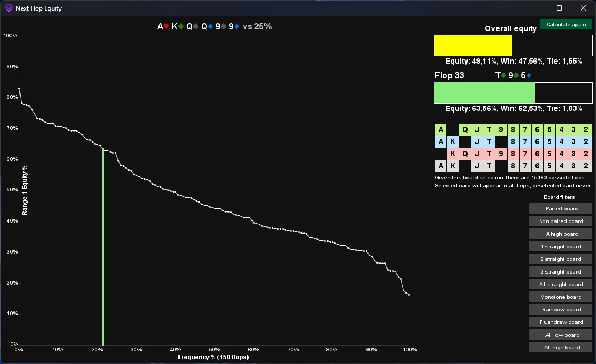Toggle the Paired board filter

(x=561, y=209)
